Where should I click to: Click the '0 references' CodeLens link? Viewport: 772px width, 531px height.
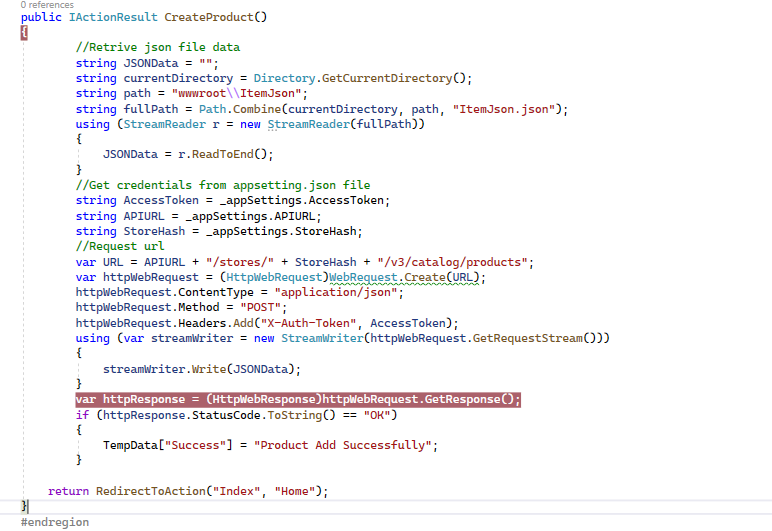(47, 5)
